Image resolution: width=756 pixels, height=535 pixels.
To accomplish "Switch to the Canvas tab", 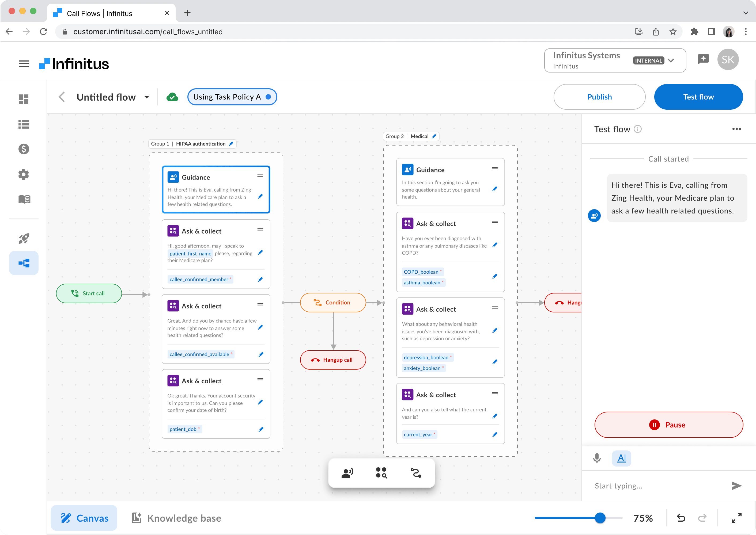I will pos(84,518).
